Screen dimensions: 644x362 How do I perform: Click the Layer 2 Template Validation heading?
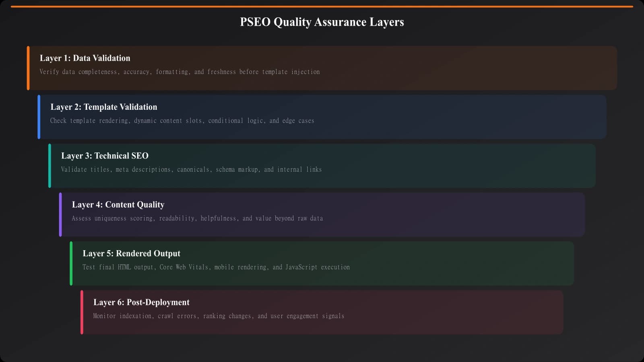(x=103, y=107)
